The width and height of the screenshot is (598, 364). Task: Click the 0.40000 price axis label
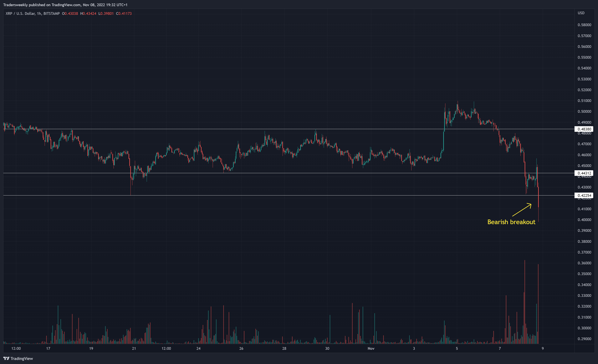click(584, 220)
